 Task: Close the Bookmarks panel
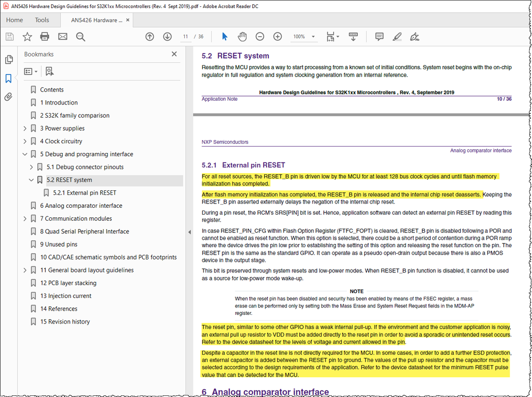(174, 54)
